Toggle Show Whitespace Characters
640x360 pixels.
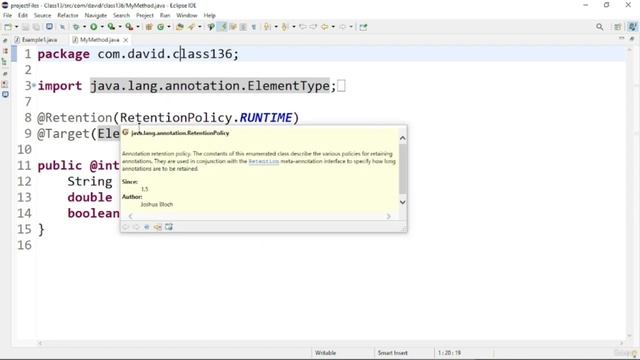pos(253,27)
